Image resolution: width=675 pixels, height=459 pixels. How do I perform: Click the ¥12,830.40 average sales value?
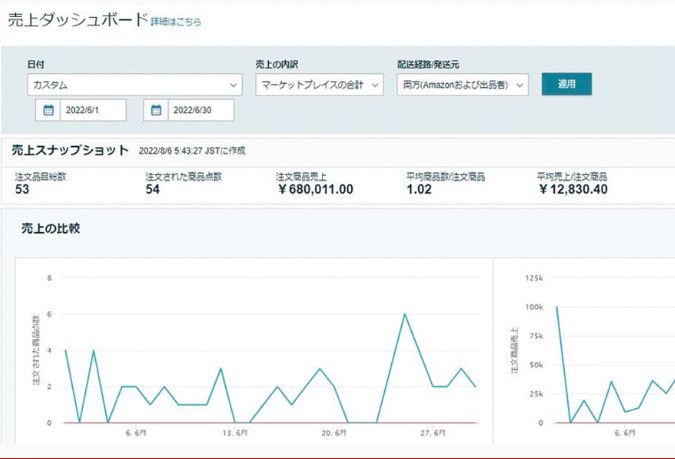point(573,189)
